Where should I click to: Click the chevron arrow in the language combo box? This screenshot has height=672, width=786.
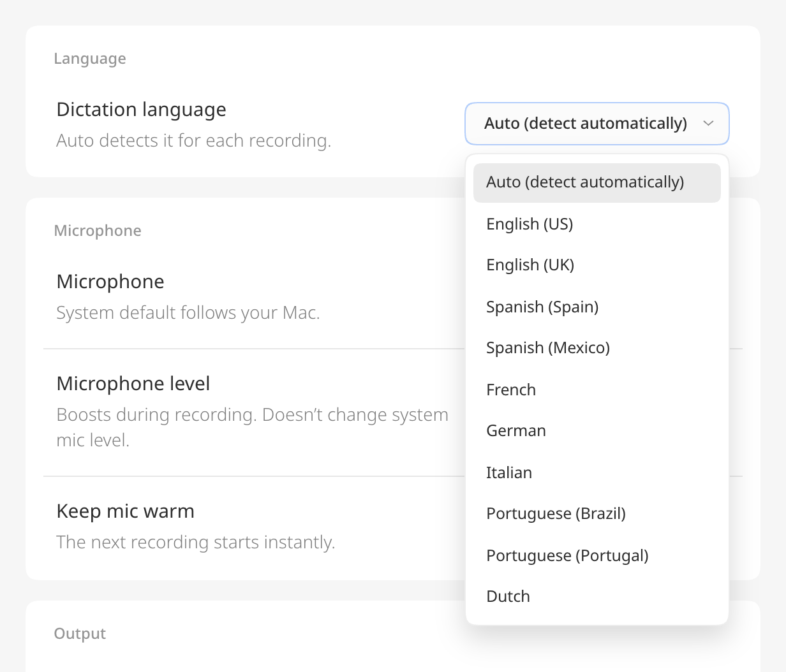pos(708,124)
